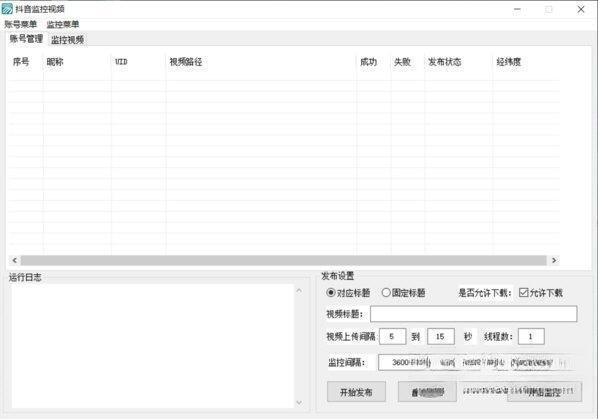Click the 线程数 field showing 1
Viewport: 598px width, 419px height.
tap(531, 337)
